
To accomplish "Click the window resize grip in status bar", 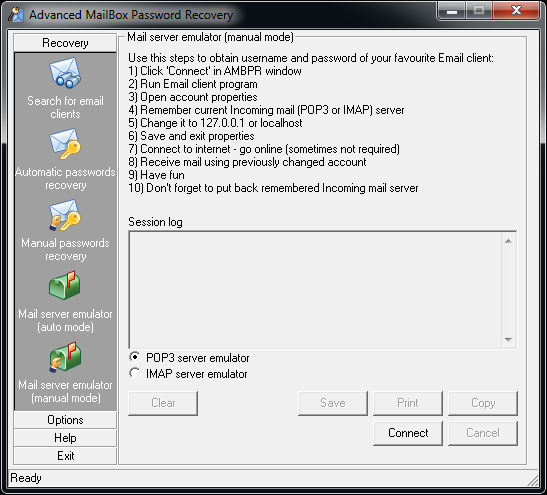I will (533, 480).
